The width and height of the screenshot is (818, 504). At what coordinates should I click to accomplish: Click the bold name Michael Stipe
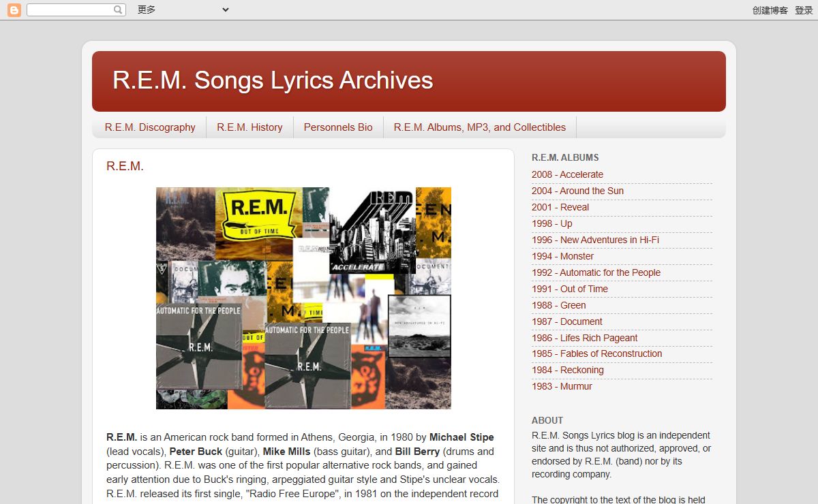461,437
